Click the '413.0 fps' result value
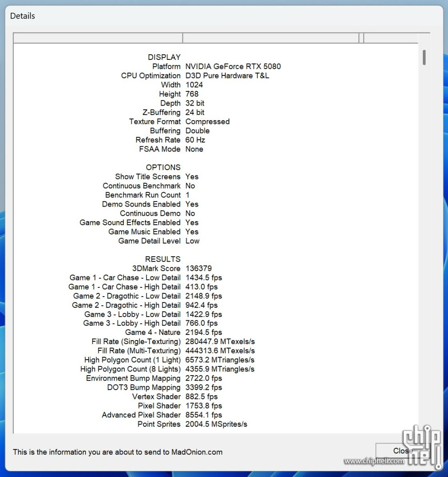The height and width of the screenshot is (477, 448). tap(202, 286)
